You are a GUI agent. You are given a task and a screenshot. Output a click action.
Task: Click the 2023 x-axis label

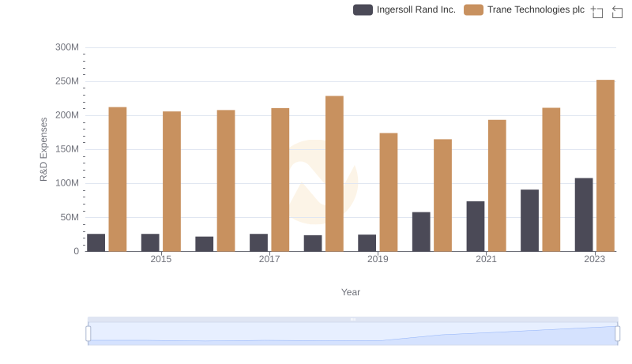pyautogui.click(x=595, y=259)
